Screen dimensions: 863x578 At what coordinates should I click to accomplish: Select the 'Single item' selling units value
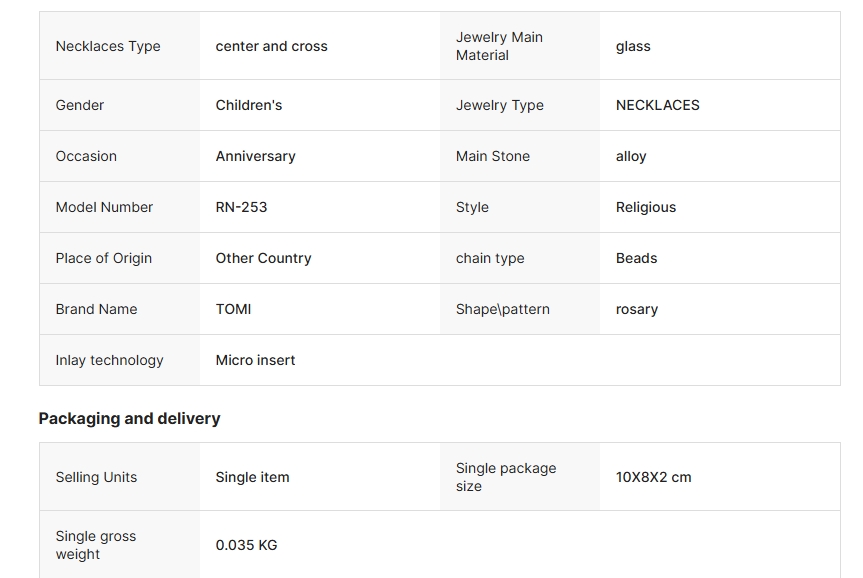(252, 477)
